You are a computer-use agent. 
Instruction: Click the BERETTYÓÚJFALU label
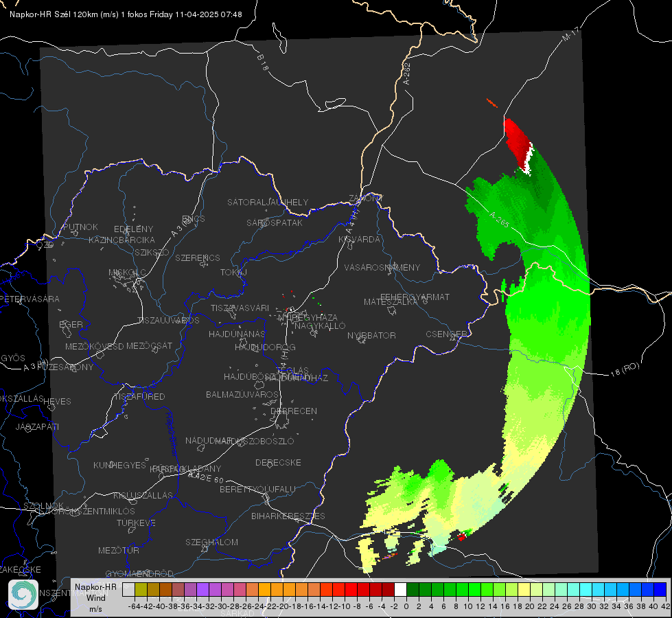257,490
